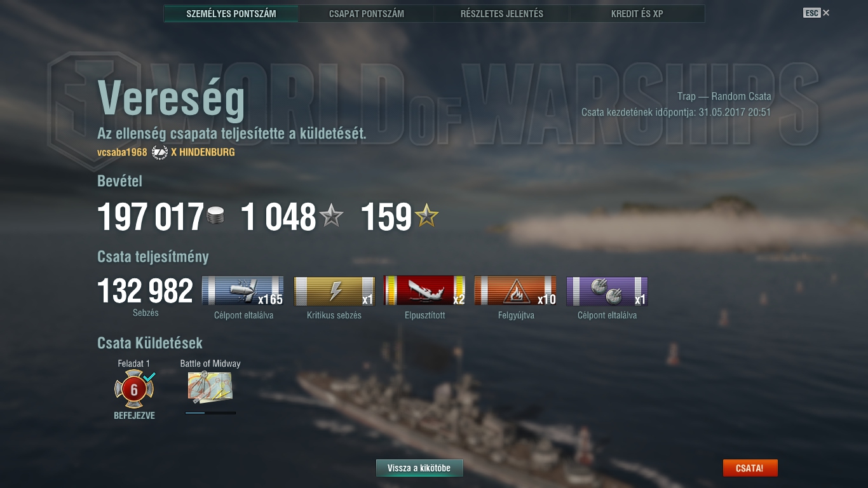Click the Vissza a kikötőbe button
This screenshot has width=868, height=488.
[419, 468]
